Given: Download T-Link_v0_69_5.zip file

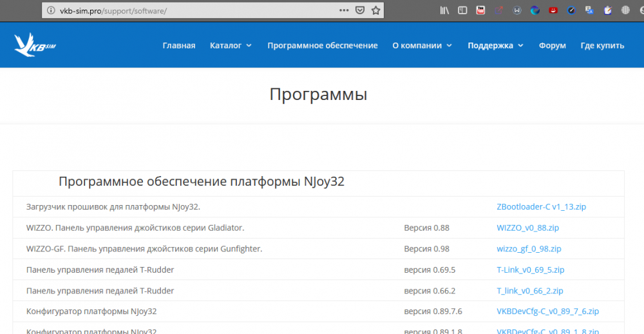Looking at the screenshot, I should pyautogui.click(x=530, y=270).
